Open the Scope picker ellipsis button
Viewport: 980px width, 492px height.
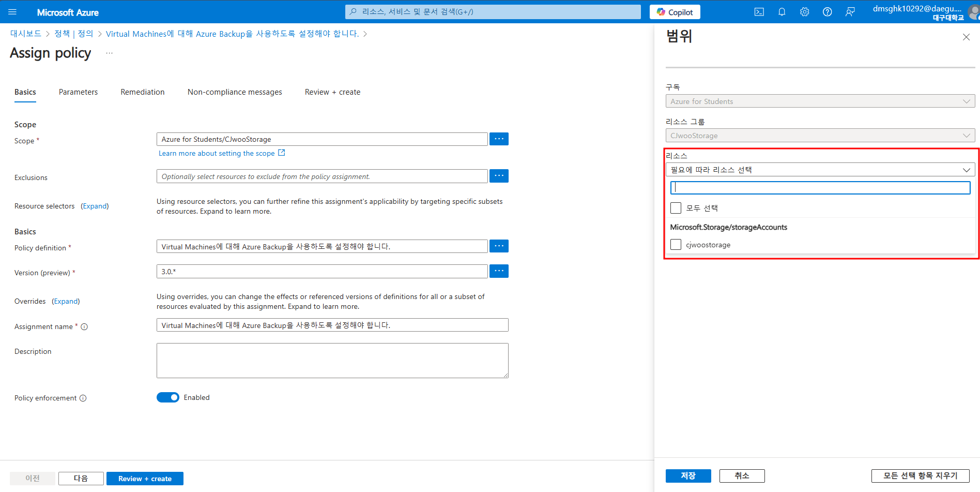tap(499, 139)
